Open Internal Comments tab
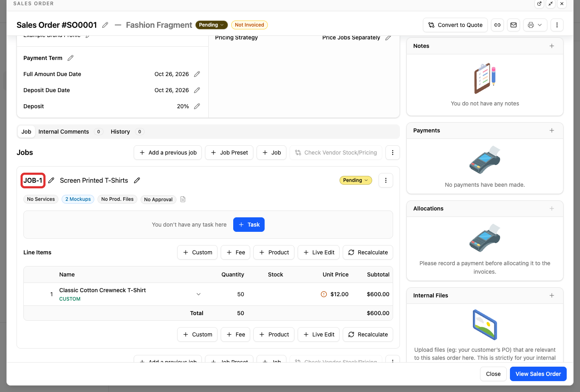Viewport: 580px width, 392px height. (70, 132)
